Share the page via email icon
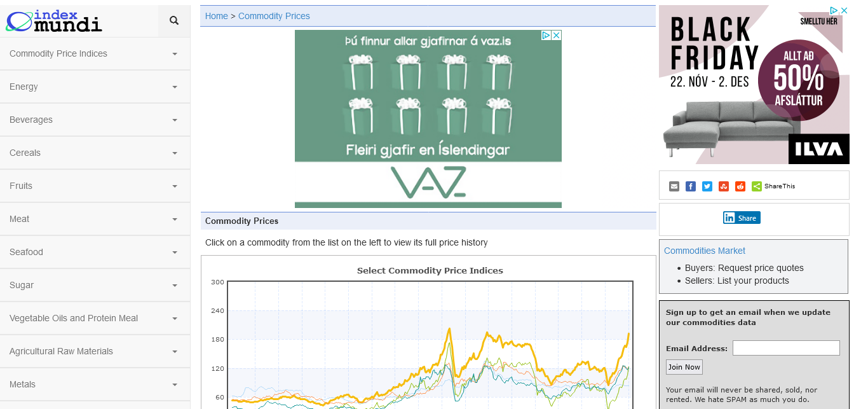This screenshot has height=409, width=868. point(674,186)
